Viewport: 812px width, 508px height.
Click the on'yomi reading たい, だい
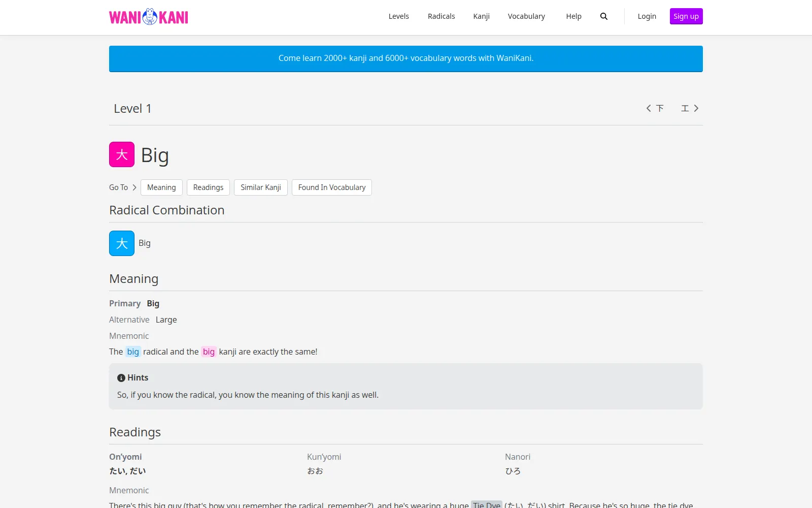tap(127, 471)
